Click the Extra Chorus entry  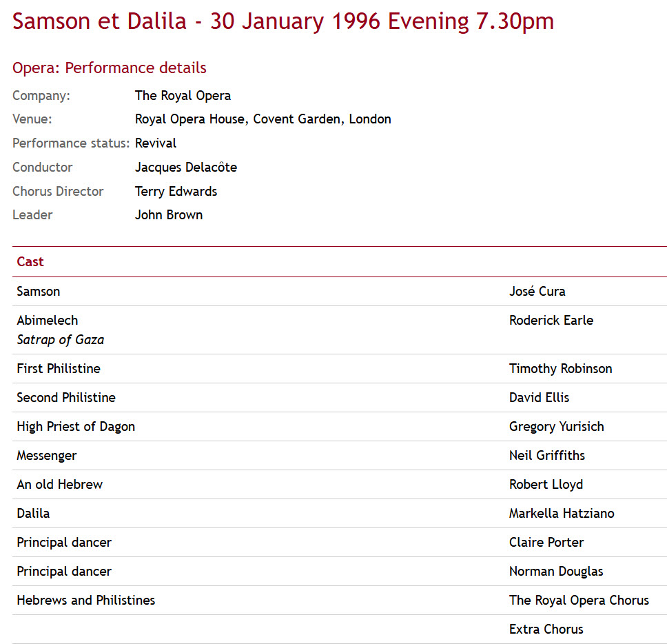pos(546,629)
